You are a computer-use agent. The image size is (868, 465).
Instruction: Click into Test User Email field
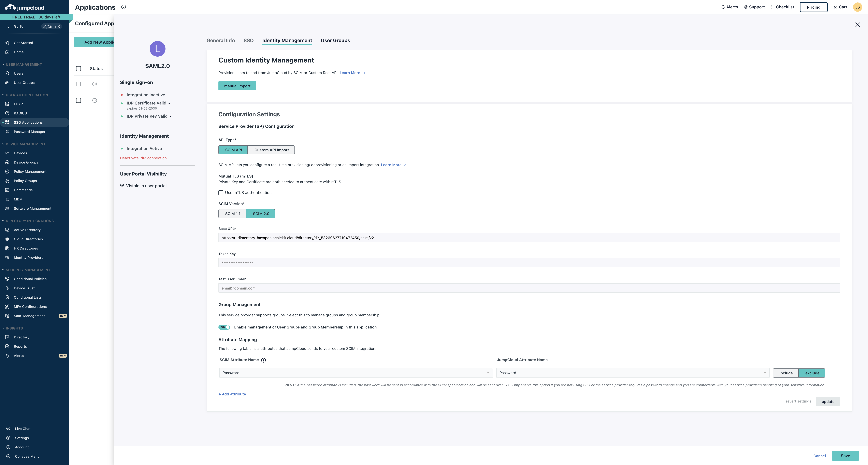(x=529, y=288)
